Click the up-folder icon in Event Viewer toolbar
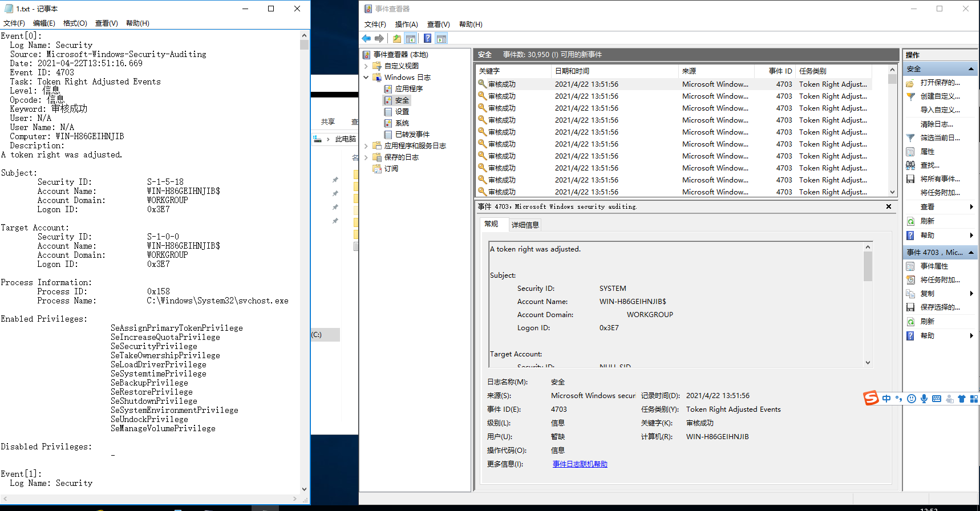The height and width of the screenshot is (511, 980). (x=397, y=39)
